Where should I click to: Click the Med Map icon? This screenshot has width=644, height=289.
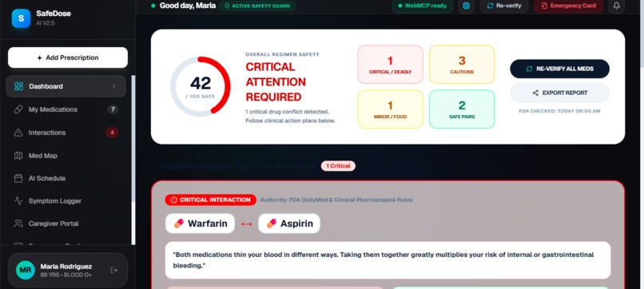[18, 156]
